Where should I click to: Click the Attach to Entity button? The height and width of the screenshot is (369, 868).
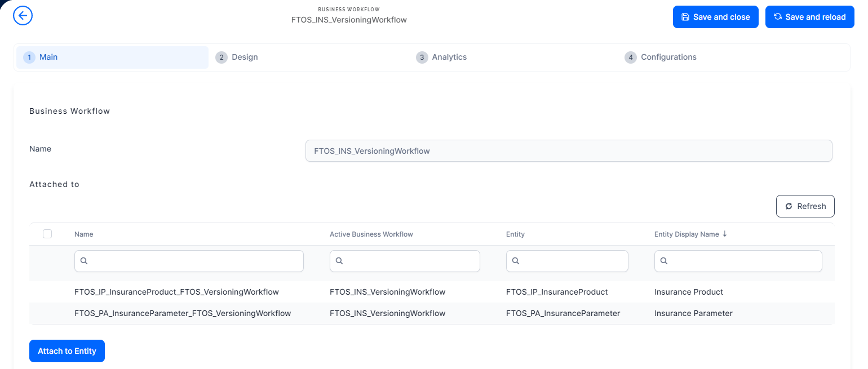67,351
